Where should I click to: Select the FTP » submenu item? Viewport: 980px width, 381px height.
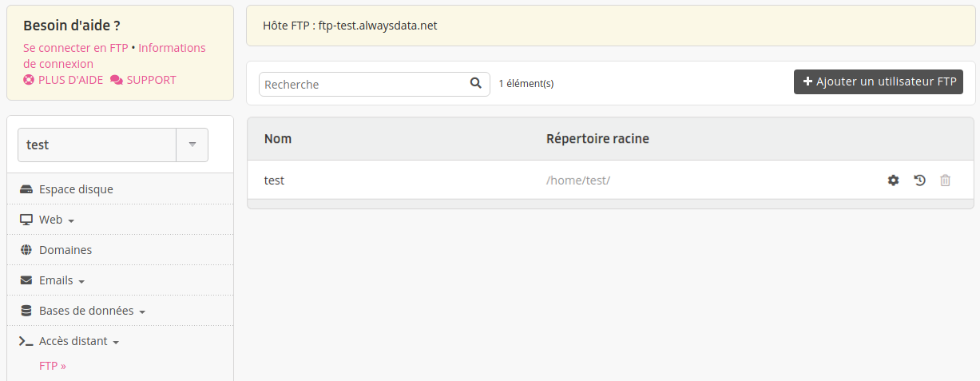click(x=53, y=366)
